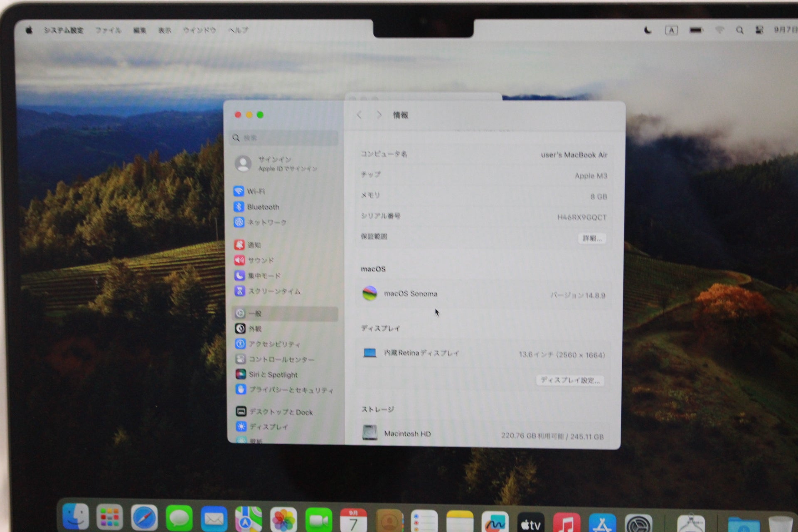Open the ウインドウ menu
The height and width of the screenshot is (532, 798).
(x=199, y=30)
